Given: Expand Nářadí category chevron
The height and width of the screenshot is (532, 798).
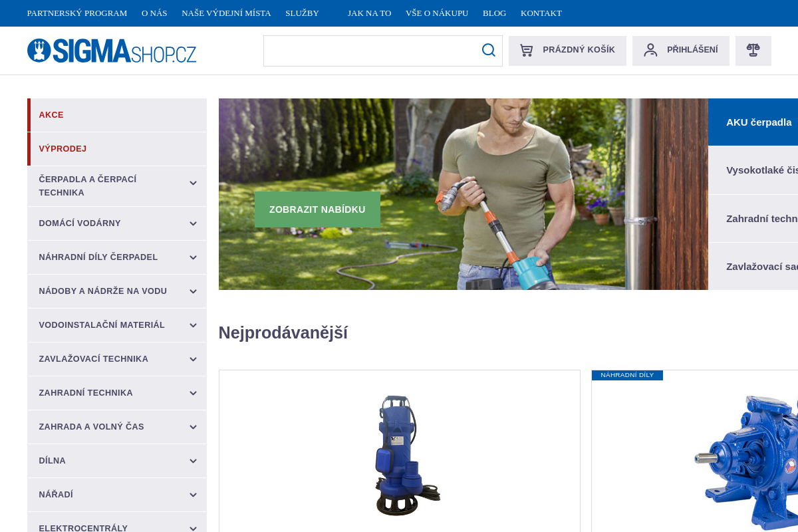Looking at the screenshot, I should click(x=193, y=495).
